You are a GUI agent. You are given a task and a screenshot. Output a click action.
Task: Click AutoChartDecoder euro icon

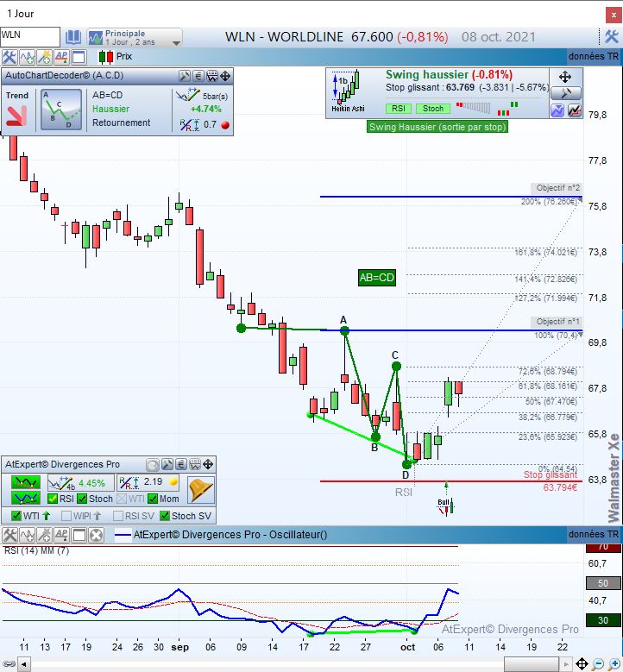coord(198,76)
